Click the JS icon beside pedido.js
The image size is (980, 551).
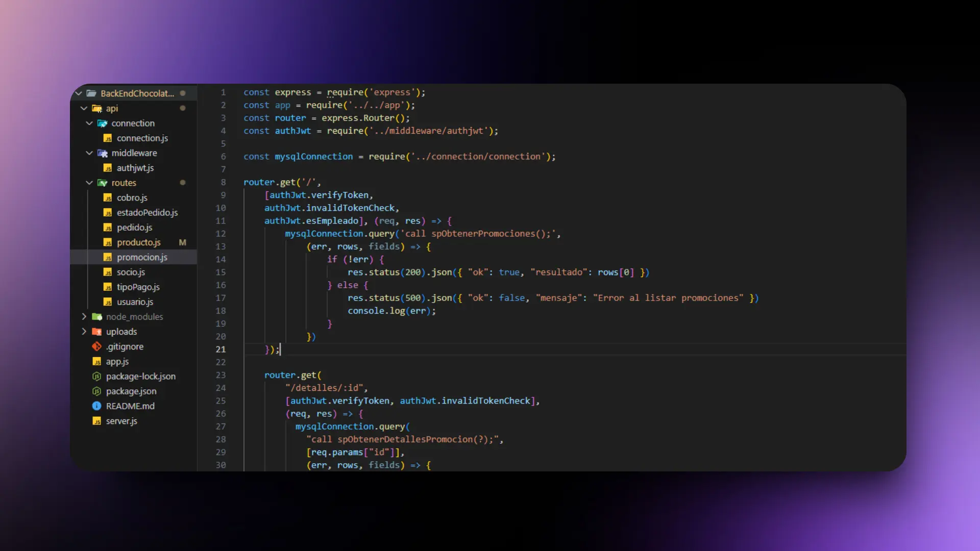(108, 228)
